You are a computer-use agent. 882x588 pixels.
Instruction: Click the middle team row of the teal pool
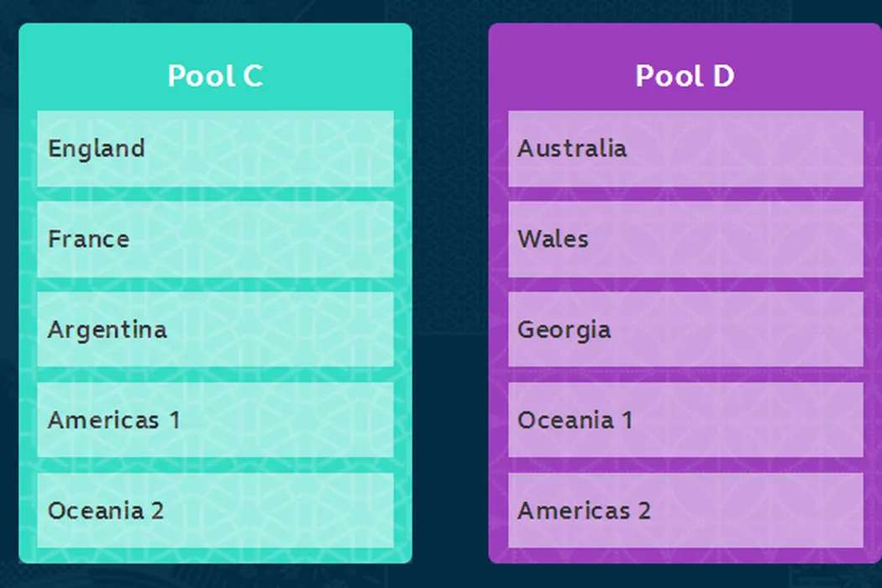215,329
